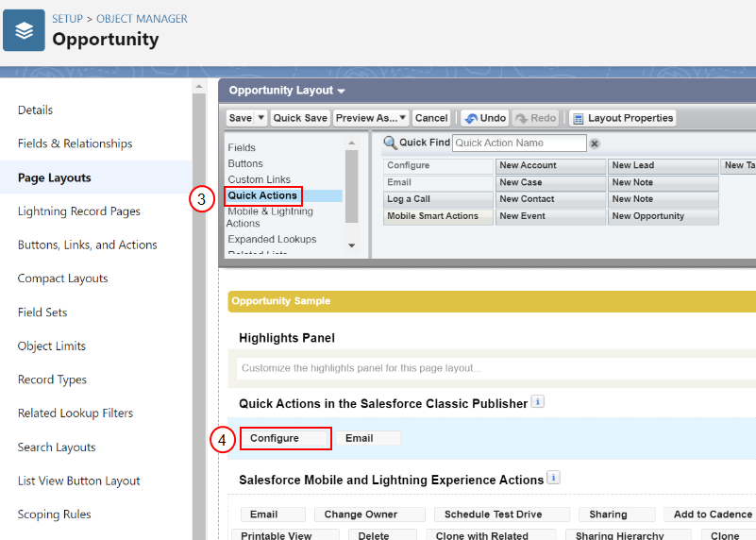
Task: Select Quick Actions palette category
Action: click(262, 195)
